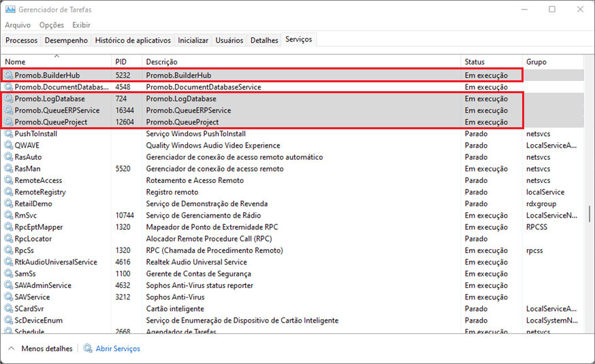Click the gear icon beside Promob.DocumentDatabase service
The width and height of the screenshot is (595, 364).
[8, 87]
